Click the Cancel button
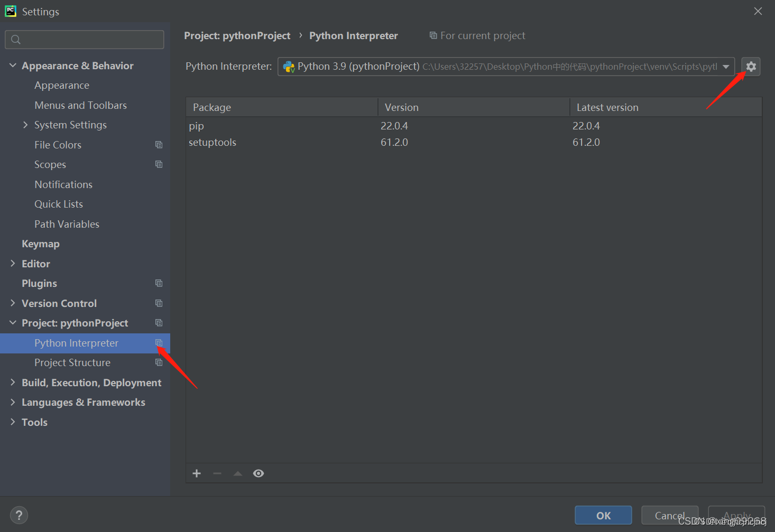Screen dimensions: 775x532 click(x=670, y=516)
